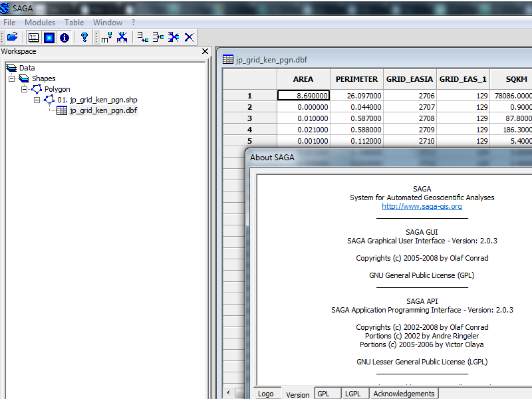Switch to the Acknowledgements tab
The width and height of the screenshot is (532, 399).
(404, 394)
